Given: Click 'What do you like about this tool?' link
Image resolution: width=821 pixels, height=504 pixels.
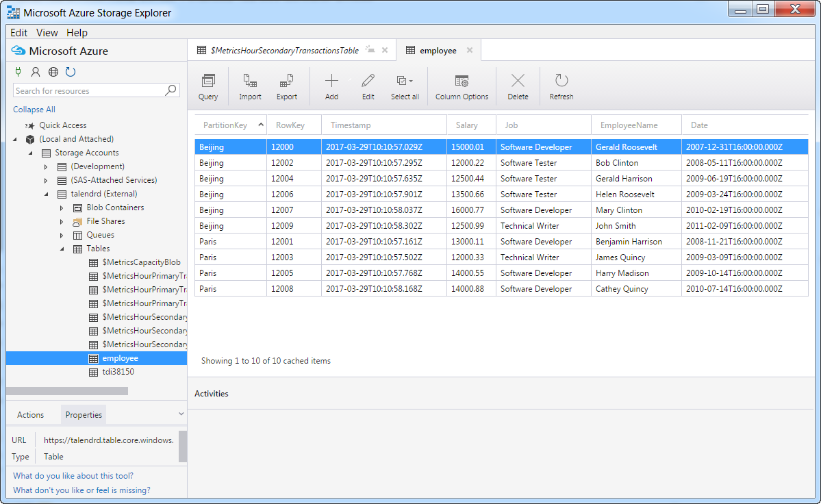Looking at the screenshot, I should click(x=73, y=476).
